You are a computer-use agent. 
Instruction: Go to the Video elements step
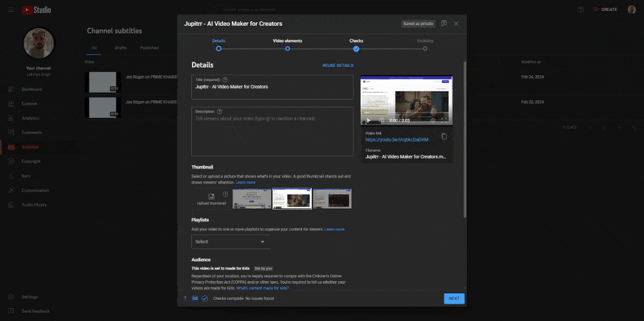tap(287, 44)
